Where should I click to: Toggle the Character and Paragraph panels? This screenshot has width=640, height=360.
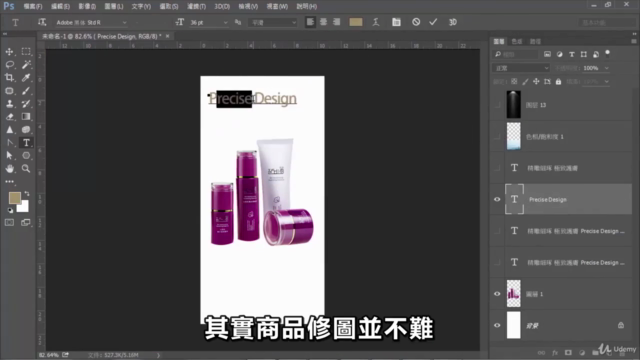click(x=396, y=22)
